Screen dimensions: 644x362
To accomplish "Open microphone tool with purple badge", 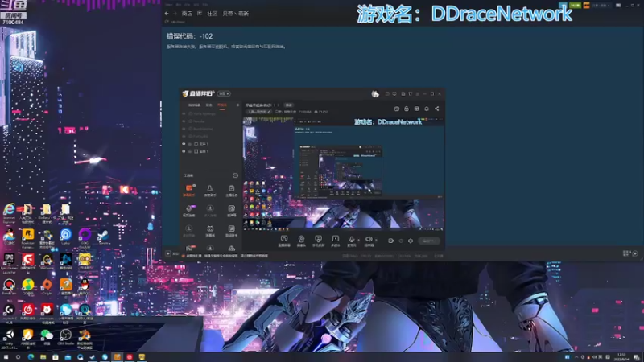I will pos(189,211).
